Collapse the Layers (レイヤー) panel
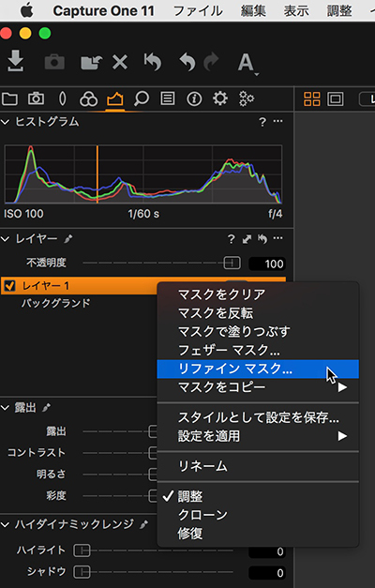Screen dimensions: 375x588 6,239
